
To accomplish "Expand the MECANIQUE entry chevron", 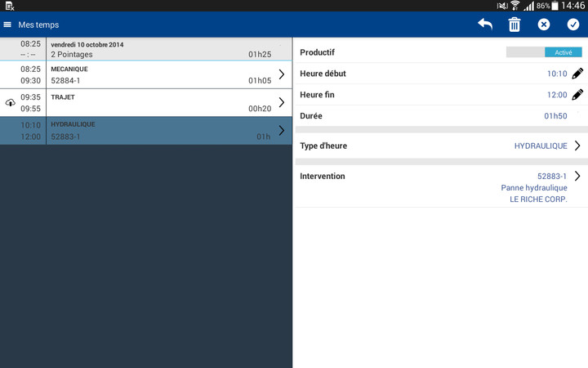I will tap(282, 74).
